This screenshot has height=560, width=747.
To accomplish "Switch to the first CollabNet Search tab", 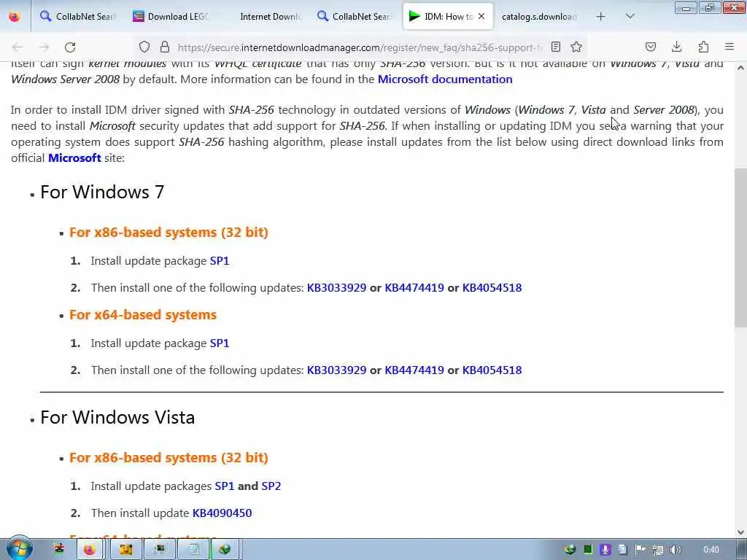I will 77,17.
